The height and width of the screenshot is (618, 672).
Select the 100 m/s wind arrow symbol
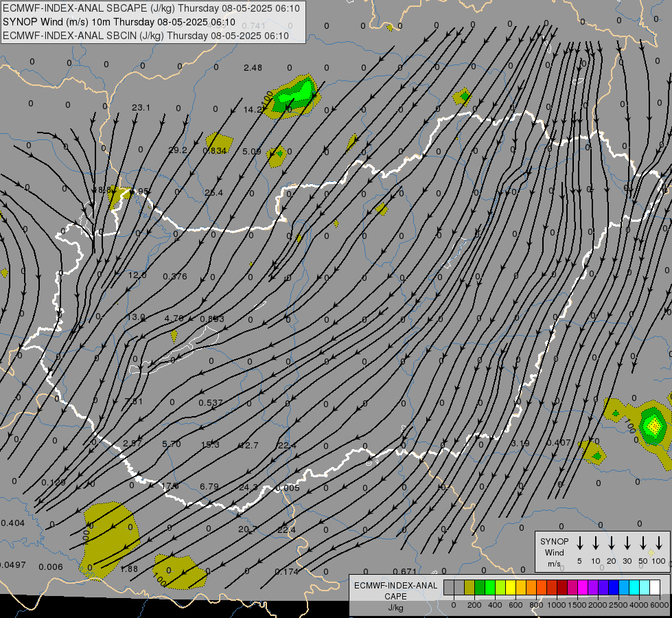coord(659,543)
